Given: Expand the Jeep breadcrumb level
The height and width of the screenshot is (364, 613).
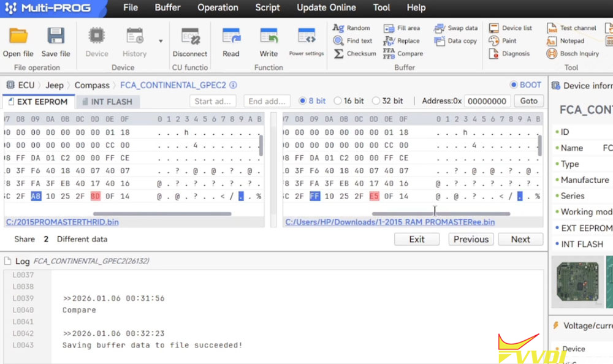Looking at the screenshot, I should [54, 85].
